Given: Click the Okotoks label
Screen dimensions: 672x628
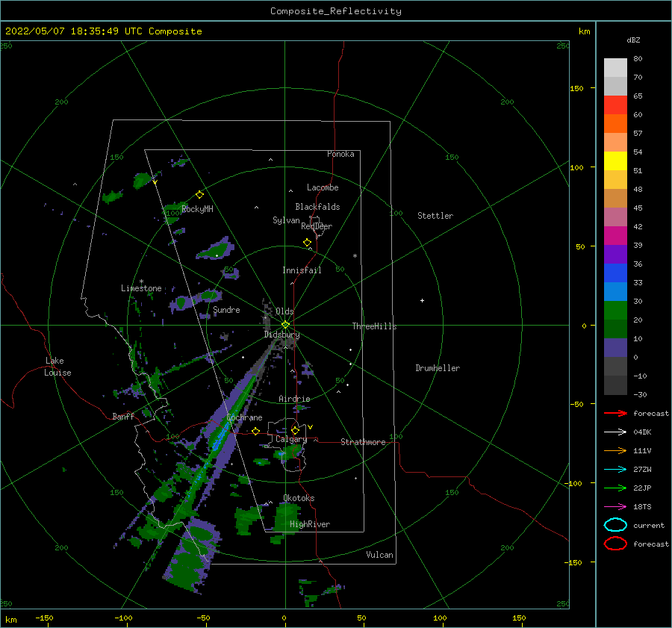Looking at the screenshot, I should 299,498.
